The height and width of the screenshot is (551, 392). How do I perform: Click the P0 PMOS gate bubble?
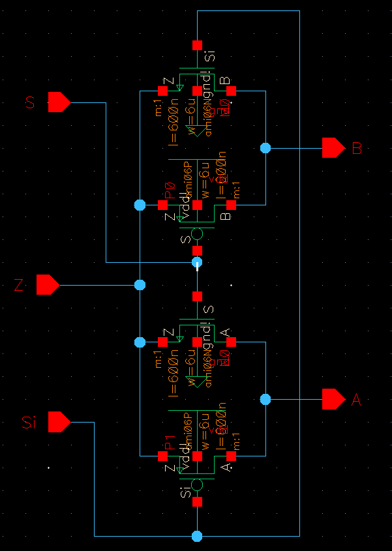click(x=197, y=233)
